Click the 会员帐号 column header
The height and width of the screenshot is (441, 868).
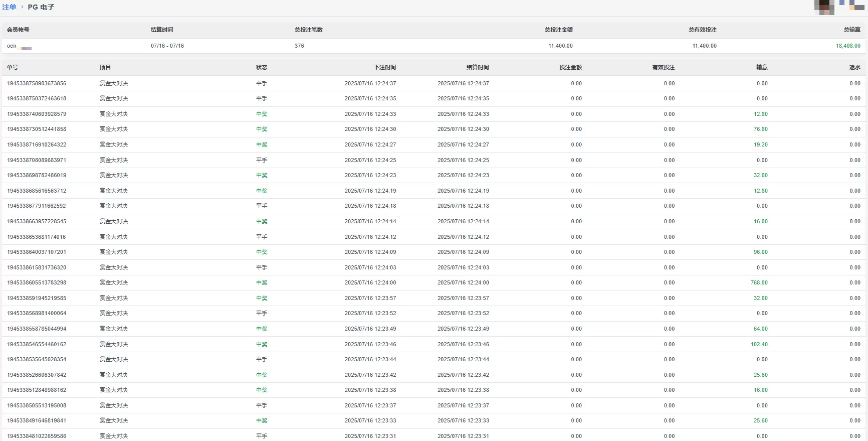click(18, 30)
